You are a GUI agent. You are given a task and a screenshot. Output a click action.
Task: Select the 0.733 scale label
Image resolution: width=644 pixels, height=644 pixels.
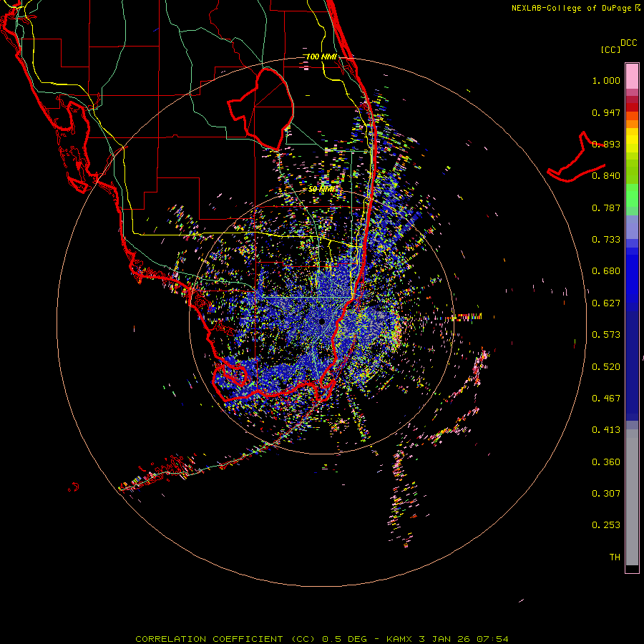click(x=606, y=240)
